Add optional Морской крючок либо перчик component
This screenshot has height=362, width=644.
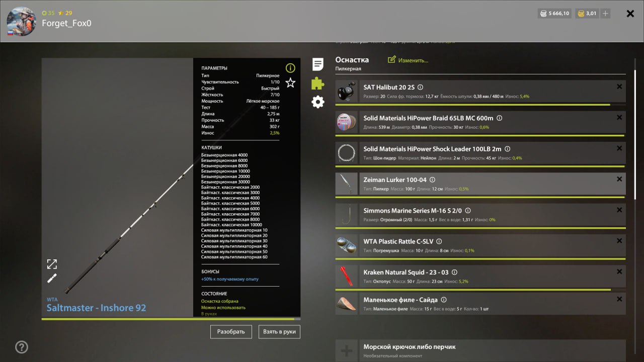coord(346,351)
